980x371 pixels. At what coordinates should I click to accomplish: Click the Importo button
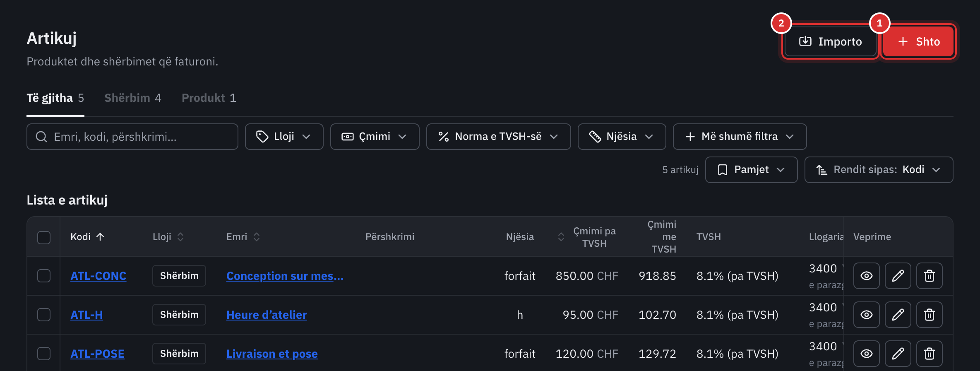point(830,41)
